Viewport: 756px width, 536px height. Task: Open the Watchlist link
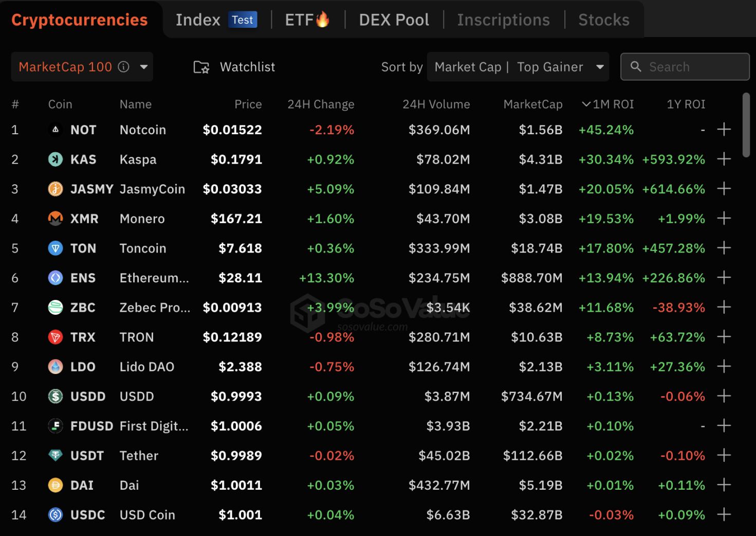247,67
